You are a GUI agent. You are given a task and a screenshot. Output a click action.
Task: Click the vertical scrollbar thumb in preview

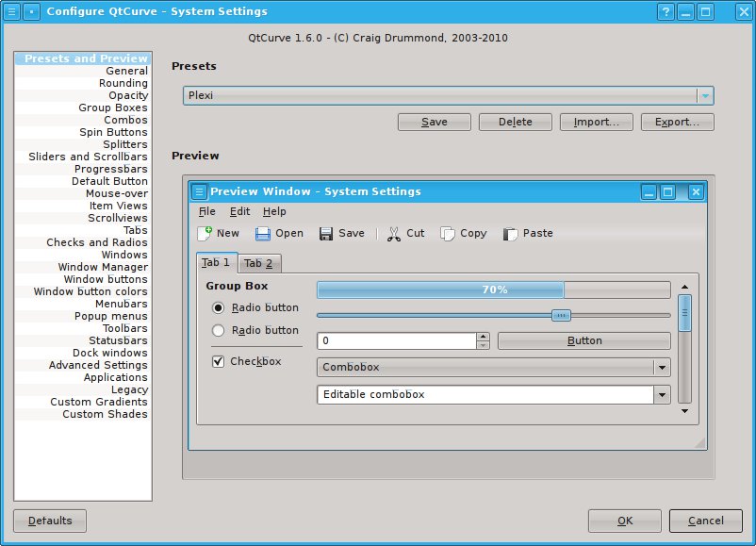[x=684, y=313]
